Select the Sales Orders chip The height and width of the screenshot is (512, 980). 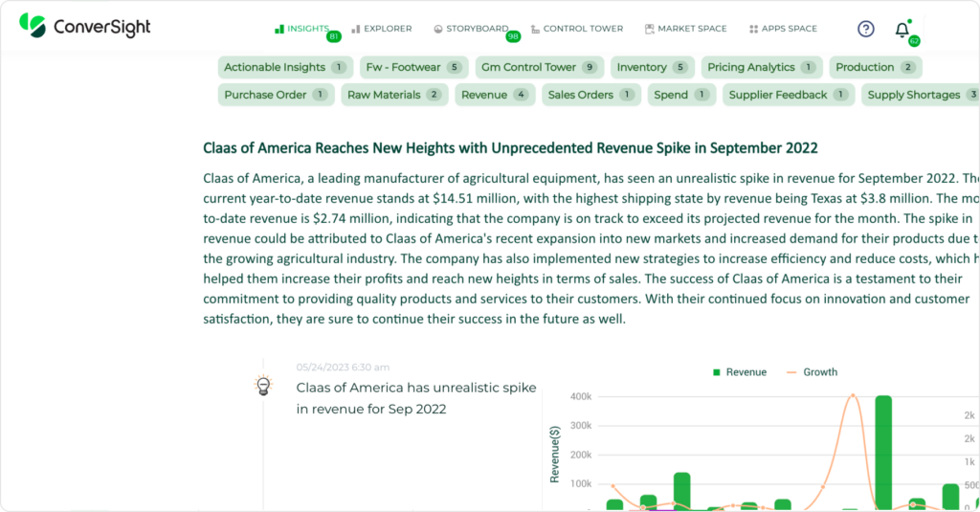[x=591, y=95]
